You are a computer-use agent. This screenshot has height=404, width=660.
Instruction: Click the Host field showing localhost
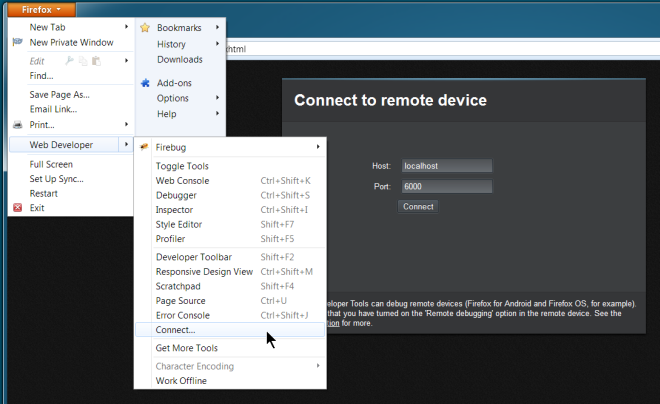pyautogui.click(x=447, y=166)
